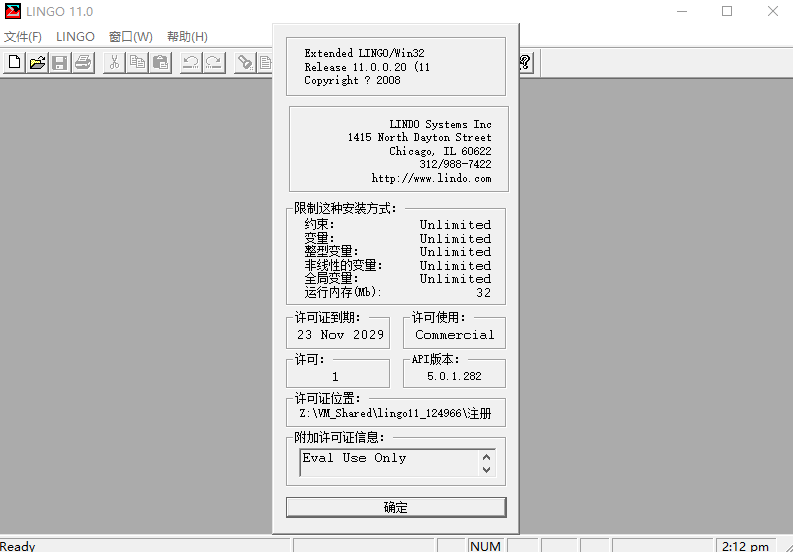Open the 帮助(H) menu
793x552 pixels.
(187, 37)
